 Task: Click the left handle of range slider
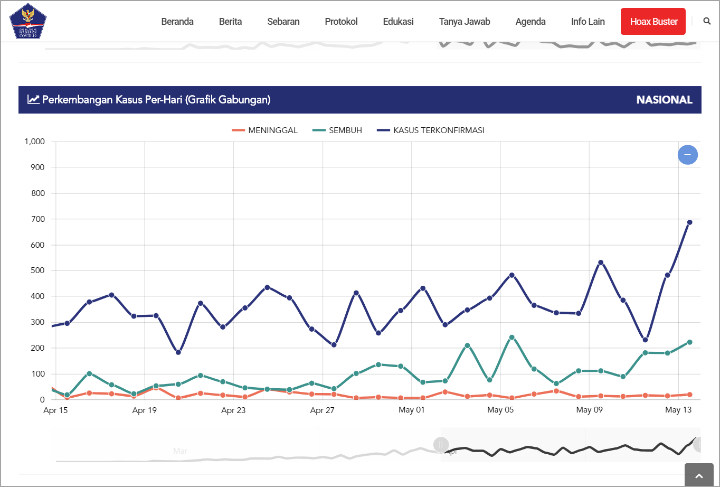[x=441, y=444]
